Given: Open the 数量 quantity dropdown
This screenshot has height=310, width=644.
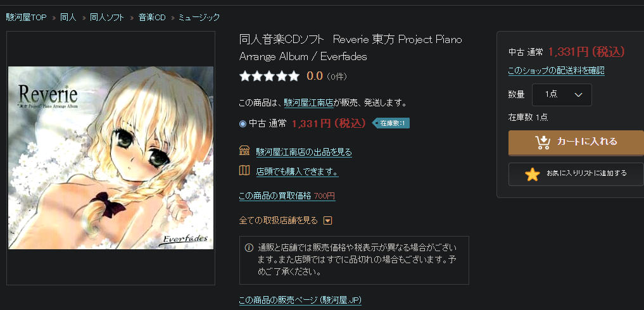Looking at the screenshot, I should coord(562,95).
